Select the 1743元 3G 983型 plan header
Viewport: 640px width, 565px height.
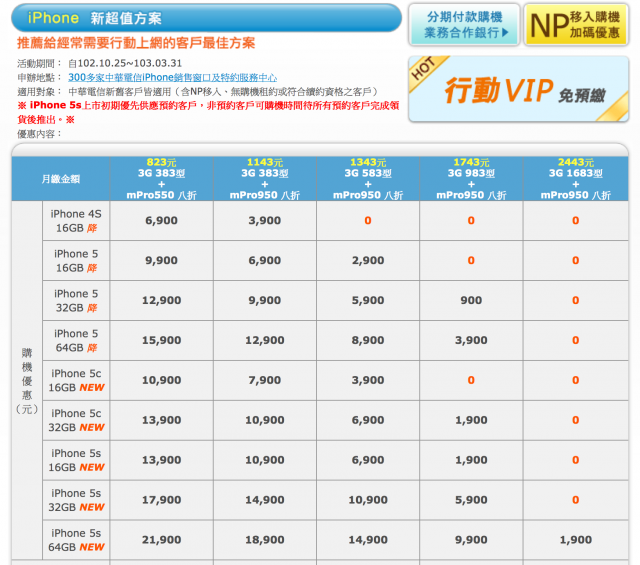[471, 178]
